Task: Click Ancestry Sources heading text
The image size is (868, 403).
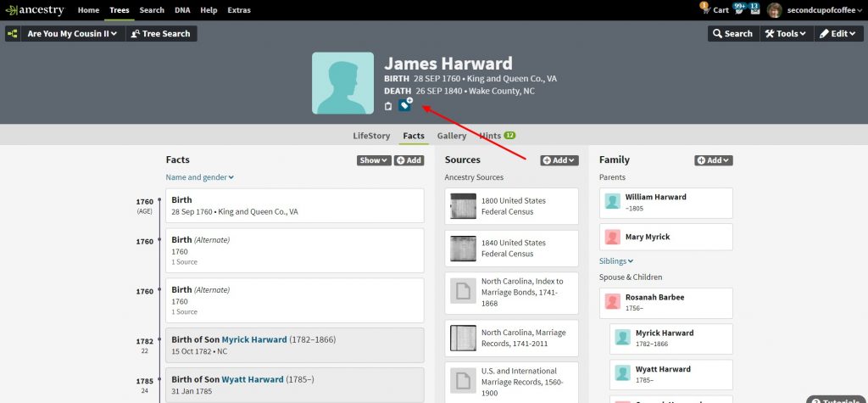Action: pyautogui.click(x=474, y=177)
